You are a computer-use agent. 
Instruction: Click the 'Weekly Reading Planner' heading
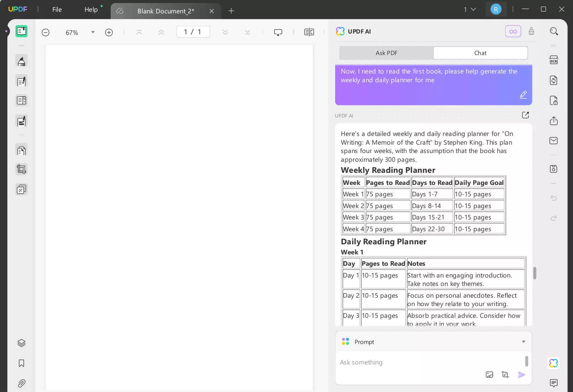click(388, 170)
